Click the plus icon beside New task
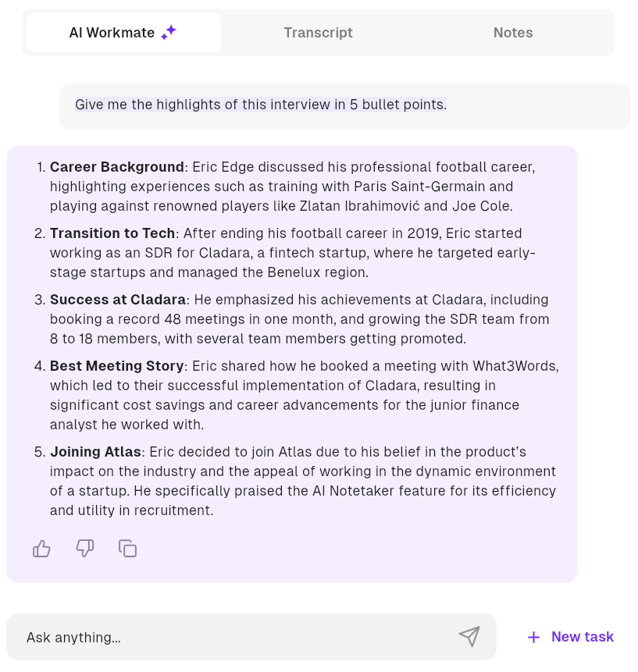This screenshot has height=672, width=638. pyautogui.click(x=533, y=637)
